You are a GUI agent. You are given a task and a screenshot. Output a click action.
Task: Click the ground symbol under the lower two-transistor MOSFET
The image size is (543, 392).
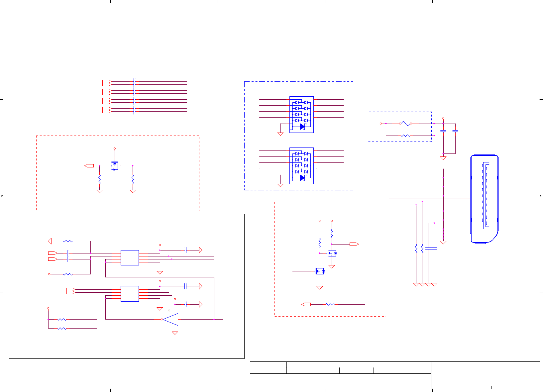(x=320, y=288)
